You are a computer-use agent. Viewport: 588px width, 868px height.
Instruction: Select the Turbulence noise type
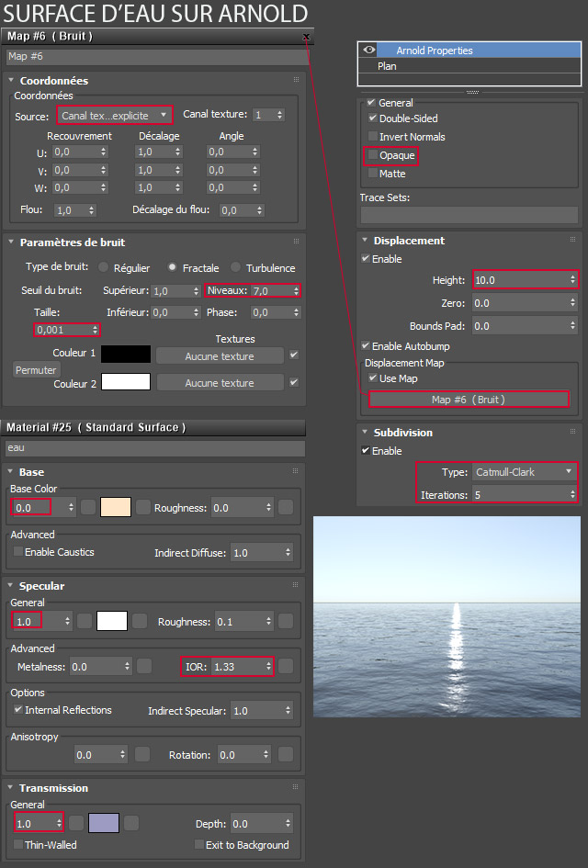236,268
